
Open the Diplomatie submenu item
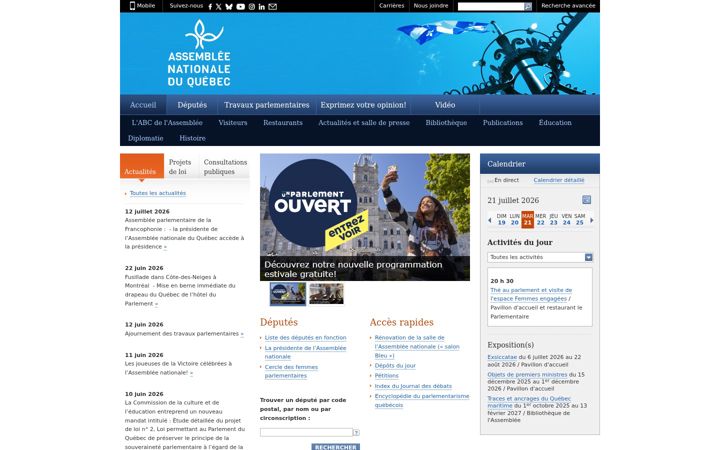146,138
